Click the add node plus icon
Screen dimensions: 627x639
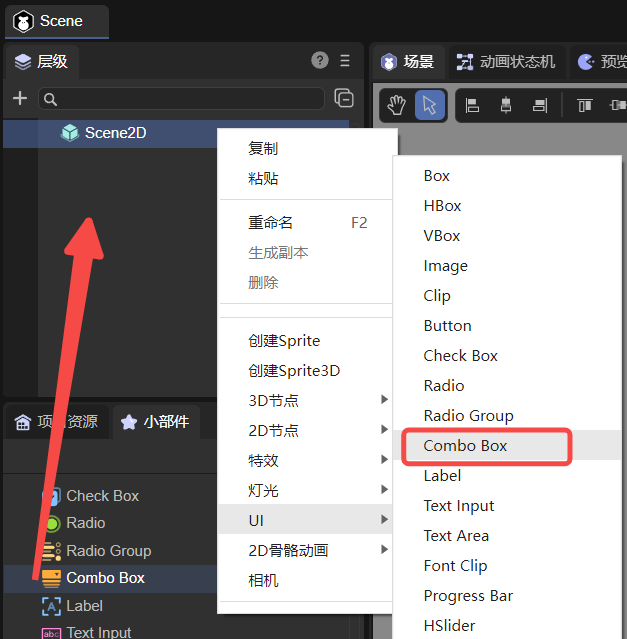[x=19, y=98]
